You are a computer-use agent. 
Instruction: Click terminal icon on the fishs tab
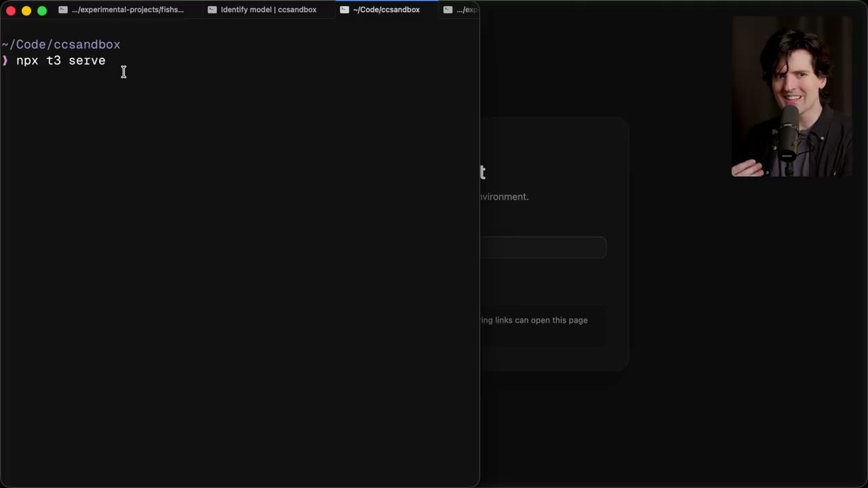(63, 9)
